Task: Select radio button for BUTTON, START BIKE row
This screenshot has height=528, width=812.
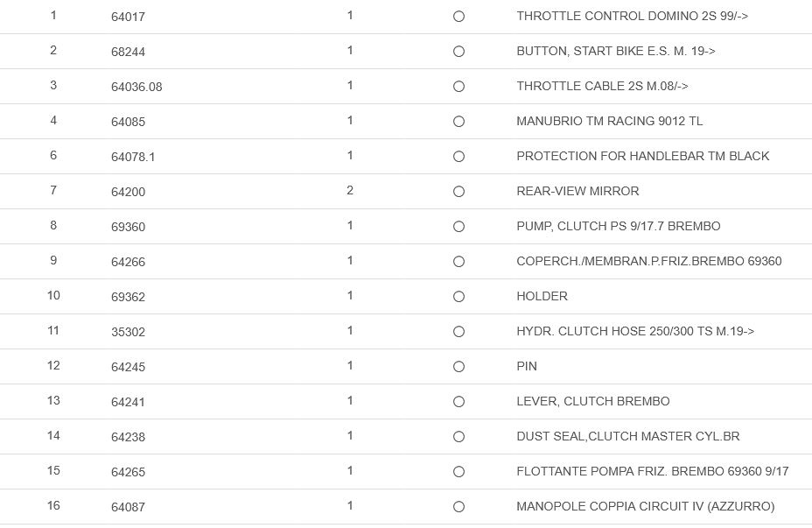Action: (458, 52)
